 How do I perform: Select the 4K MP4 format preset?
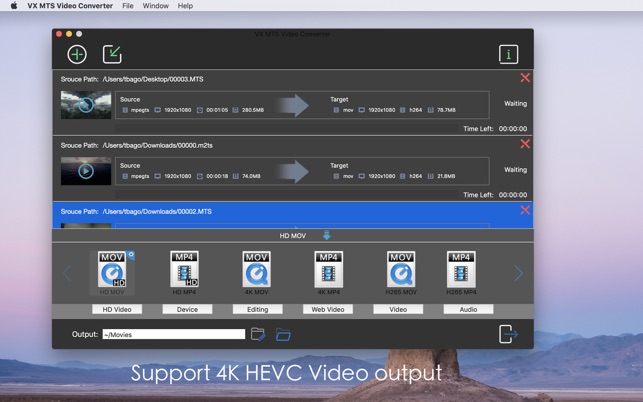click(x=328, y=273)
